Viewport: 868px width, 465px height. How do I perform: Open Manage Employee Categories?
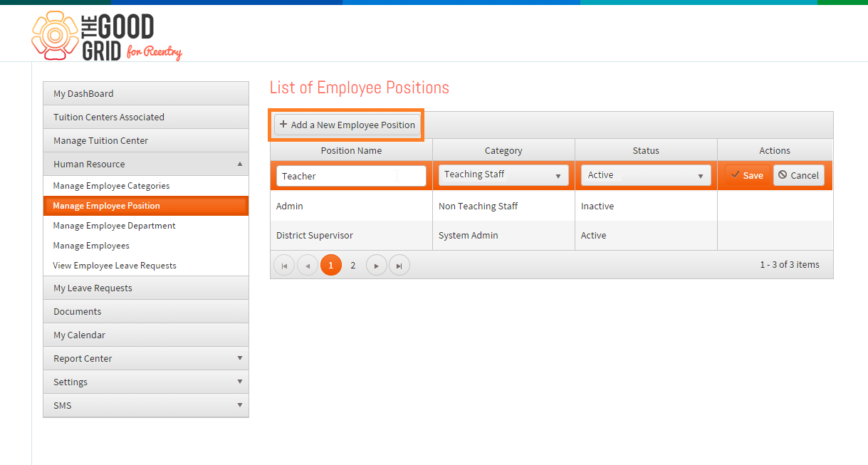tap(146, 186)
